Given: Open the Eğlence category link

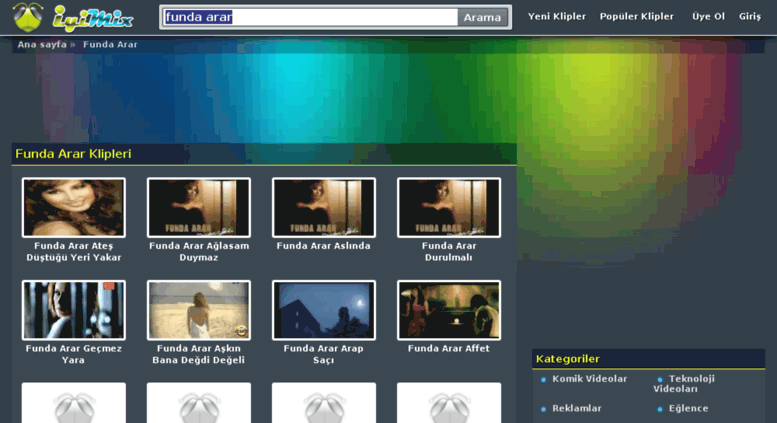Looking at the screenshot, I should (x=688, y=409).
